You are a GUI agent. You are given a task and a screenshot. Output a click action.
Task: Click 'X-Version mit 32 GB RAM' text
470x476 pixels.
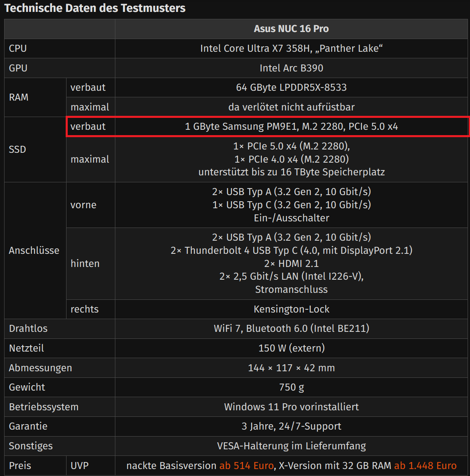click(x=335, y=465)
